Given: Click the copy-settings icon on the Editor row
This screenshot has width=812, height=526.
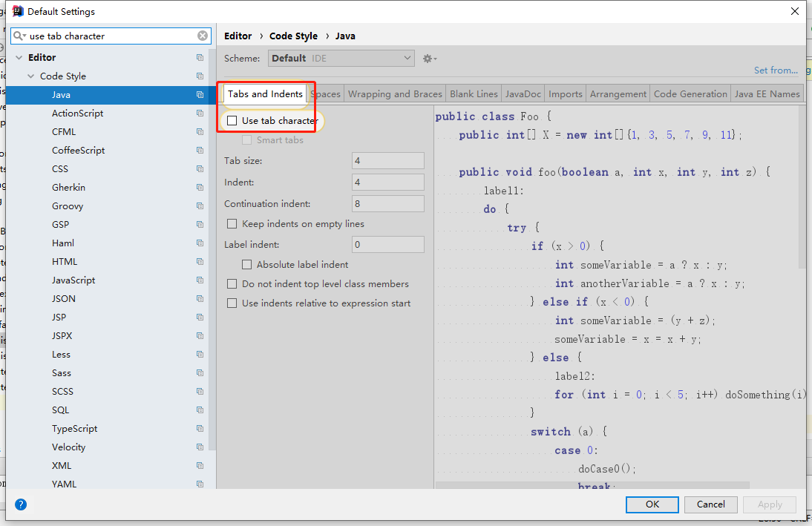Looking at the screenshot, I should [x=200, y=57].
